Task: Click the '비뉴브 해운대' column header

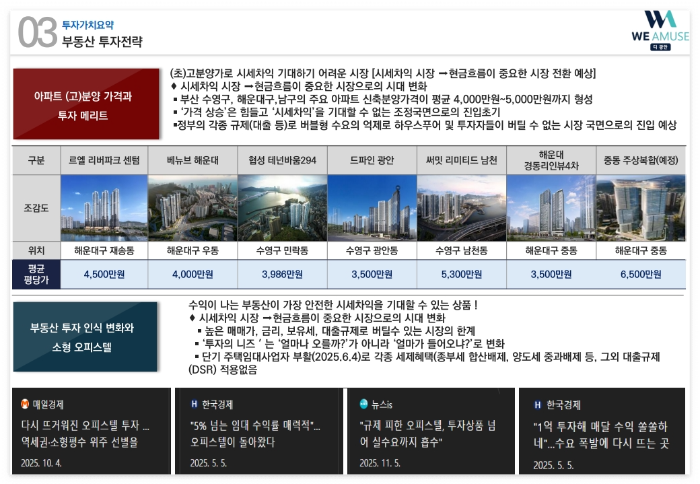Action: tap(193, 160)
